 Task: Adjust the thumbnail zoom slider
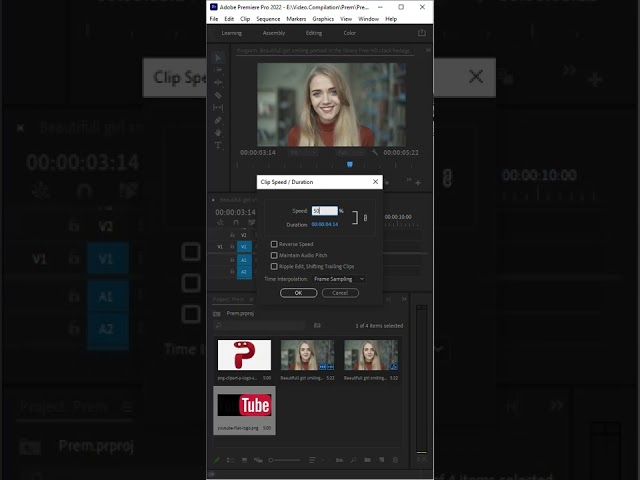(284, 460)
